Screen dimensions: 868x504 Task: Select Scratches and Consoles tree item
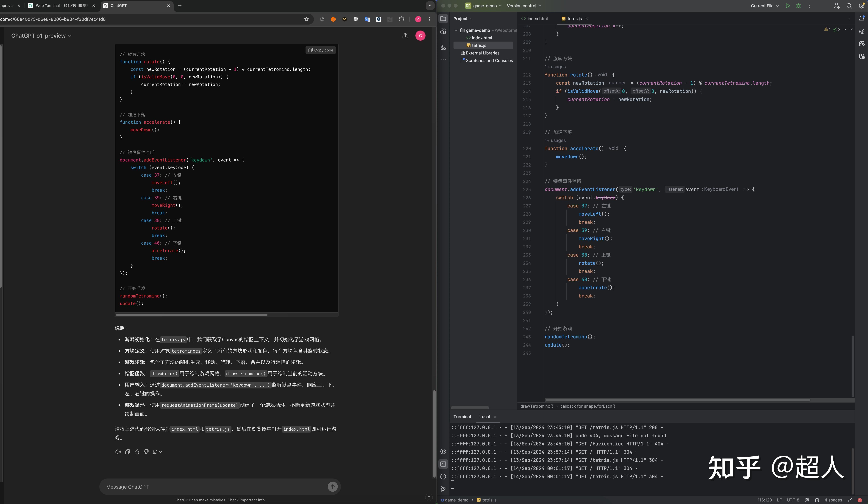[486, 61]
